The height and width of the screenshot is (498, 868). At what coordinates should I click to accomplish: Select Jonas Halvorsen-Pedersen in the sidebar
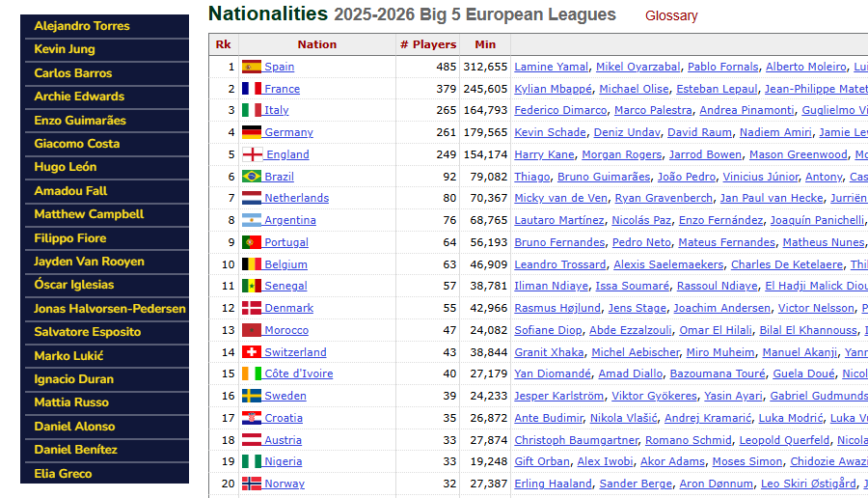[x=110, y=309]
